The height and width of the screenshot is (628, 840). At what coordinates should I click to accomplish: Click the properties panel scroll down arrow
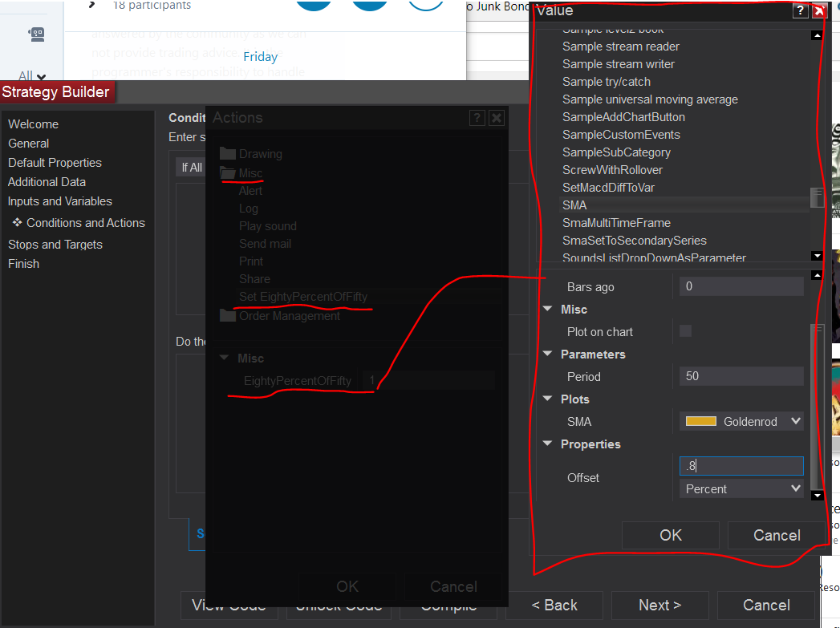817,496
